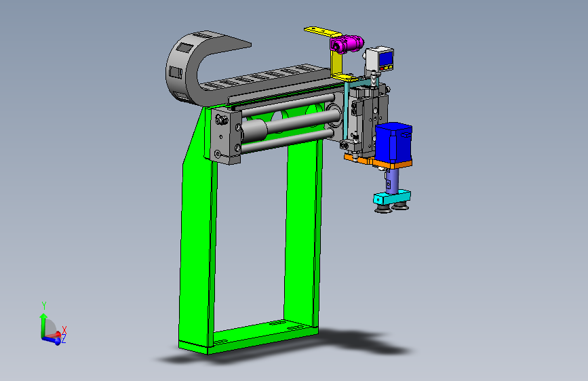The height and width of the screenshot is (381, 588).
Task: Click the green Y axis arrow on the triad
Action: pos(43,324)
